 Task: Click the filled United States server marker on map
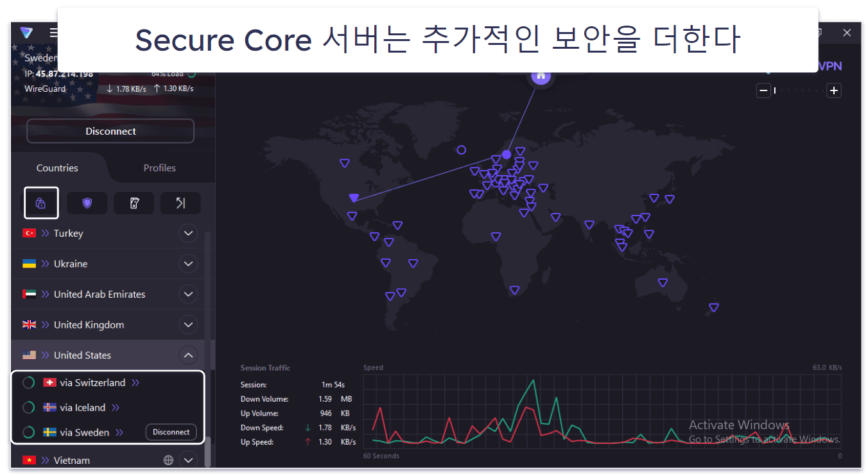coord(353,197)
